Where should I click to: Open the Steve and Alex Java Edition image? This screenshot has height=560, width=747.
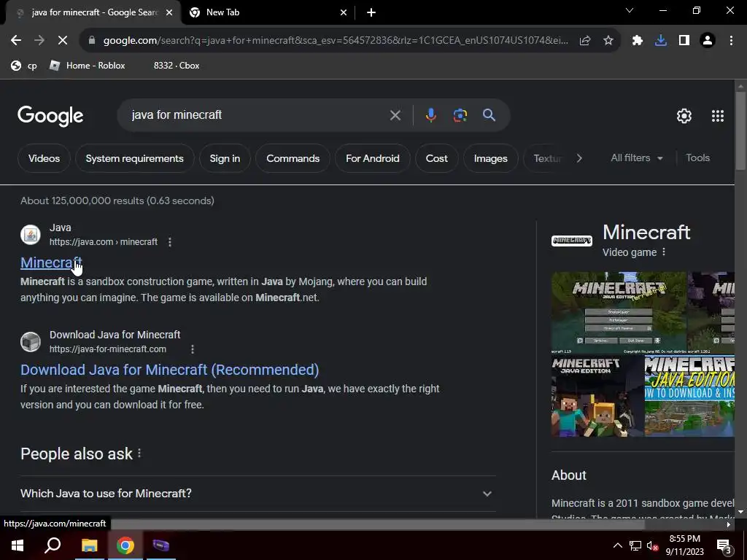coord(597,396)
